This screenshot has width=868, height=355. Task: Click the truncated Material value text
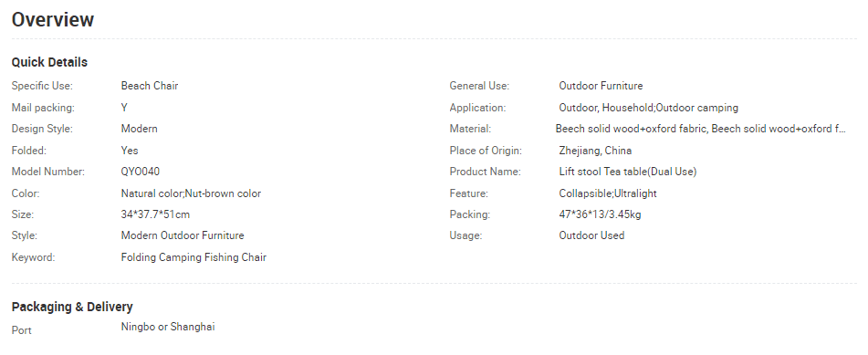click(700, 129)
